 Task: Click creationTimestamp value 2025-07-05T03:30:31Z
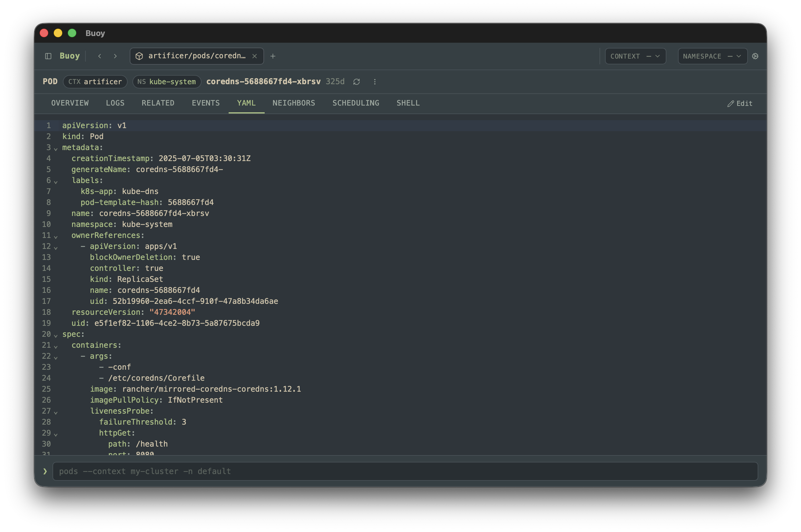click(x=205, y=158)
